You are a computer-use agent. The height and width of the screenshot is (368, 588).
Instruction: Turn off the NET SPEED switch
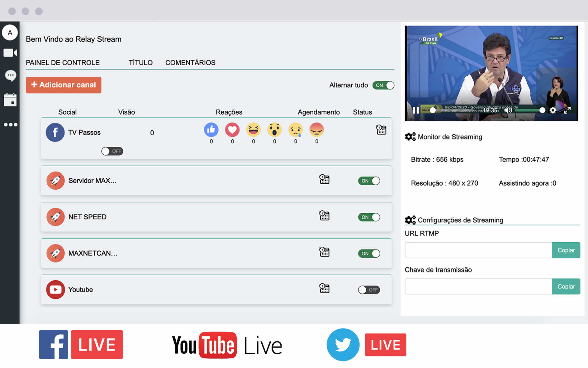[x=369, y=217]
